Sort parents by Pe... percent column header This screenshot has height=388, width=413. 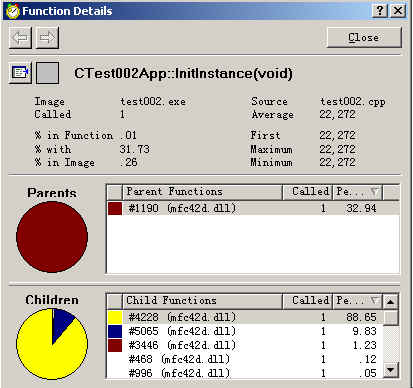(x=358, y=192)
